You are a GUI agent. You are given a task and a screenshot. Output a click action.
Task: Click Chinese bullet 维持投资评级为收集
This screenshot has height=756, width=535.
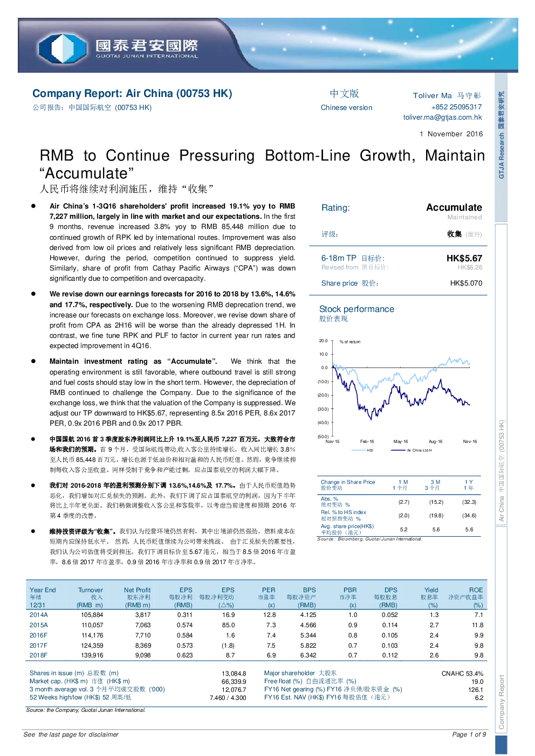pos(173,547)
